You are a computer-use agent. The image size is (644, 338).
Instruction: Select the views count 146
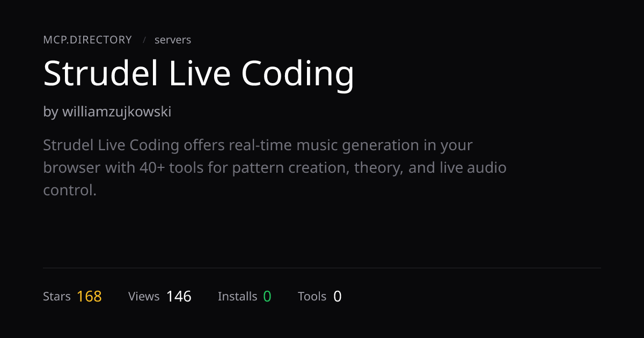[179, 296]
